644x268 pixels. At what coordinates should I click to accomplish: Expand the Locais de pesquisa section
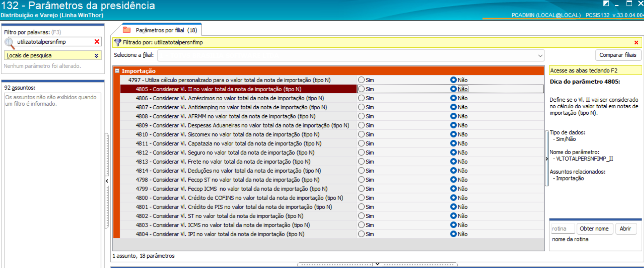tap(96, 55)
